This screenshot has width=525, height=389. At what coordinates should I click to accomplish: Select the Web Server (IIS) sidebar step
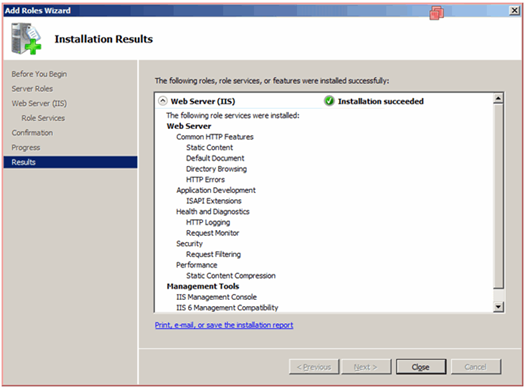tap(39, 103)
